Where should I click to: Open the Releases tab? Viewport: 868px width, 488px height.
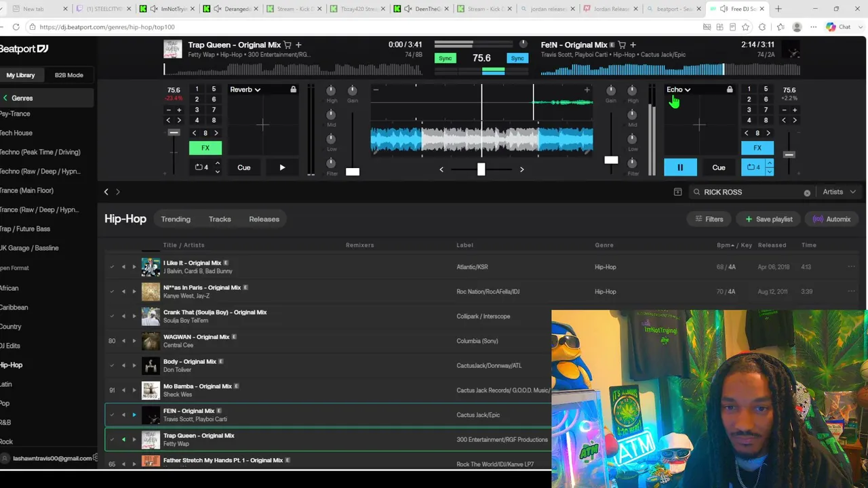(x=264, y=219)
